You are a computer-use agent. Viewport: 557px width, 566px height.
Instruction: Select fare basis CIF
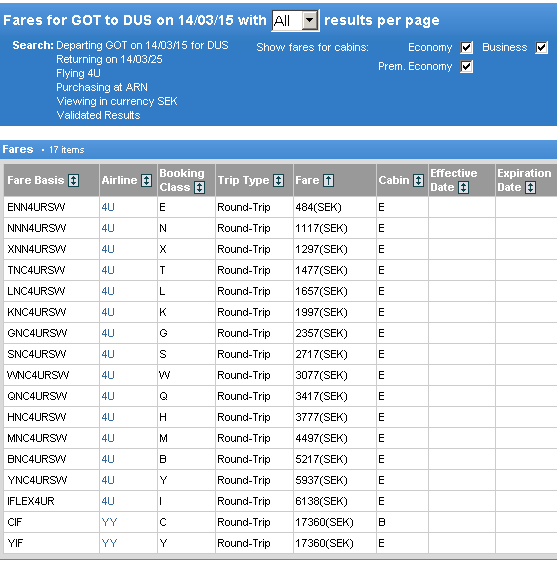tap(14, 522)
